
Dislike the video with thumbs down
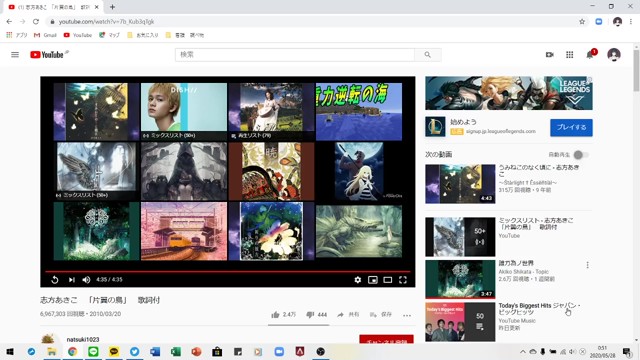317,314
